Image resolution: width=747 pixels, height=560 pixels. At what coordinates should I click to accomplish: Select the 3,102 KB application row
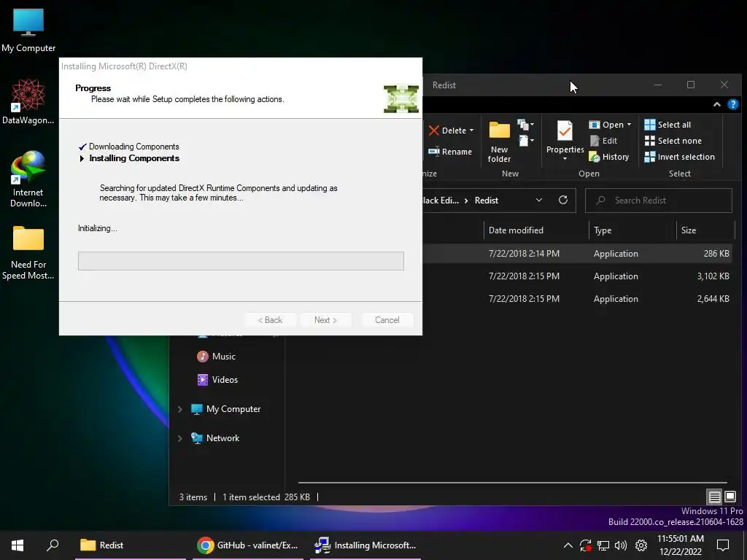578,276
